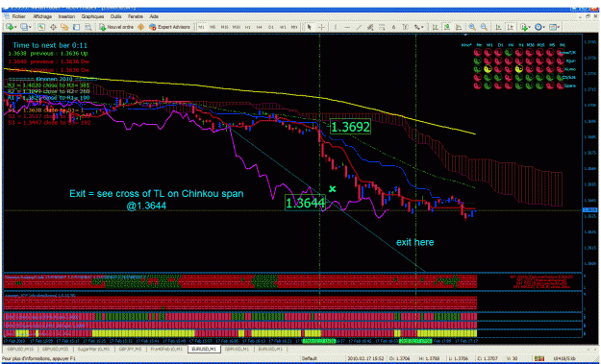Select the M5 timeframe button
The height and width of the screenshot is (364, 601).
[213, 27]
